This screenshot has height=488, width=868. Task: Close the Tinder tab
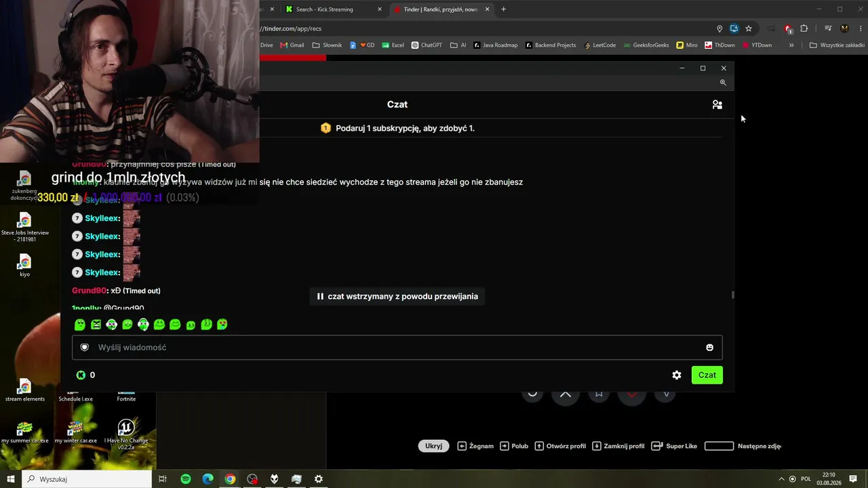(x=487, y=9)
